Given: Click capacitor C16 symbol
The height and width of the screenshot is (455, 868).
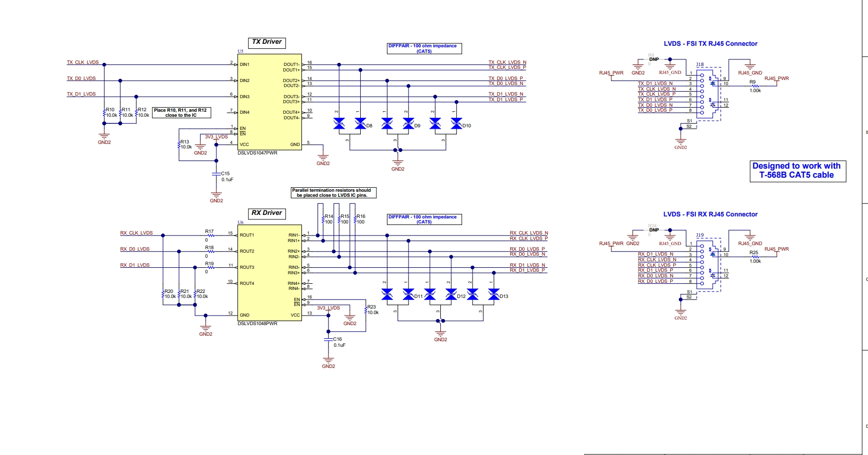Looking at the screenshot, I should (329, 340).
